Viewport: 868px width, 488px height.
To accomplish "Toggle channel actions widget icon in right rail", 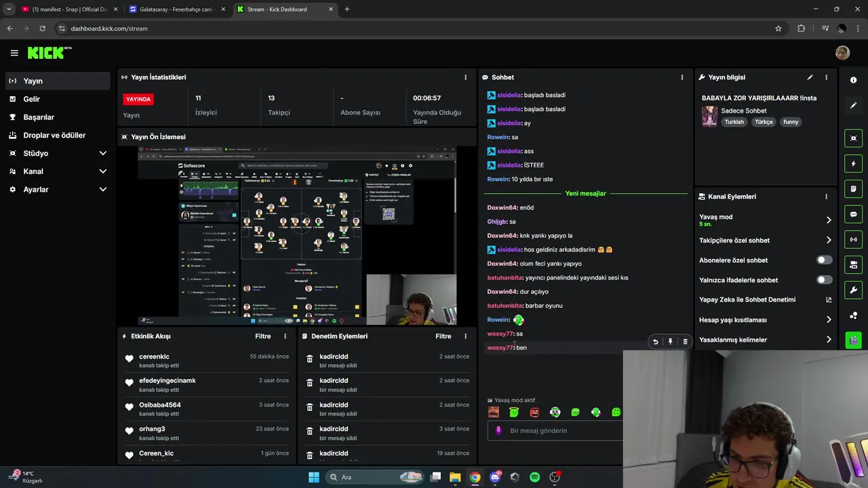I will (x=853, y=264).
